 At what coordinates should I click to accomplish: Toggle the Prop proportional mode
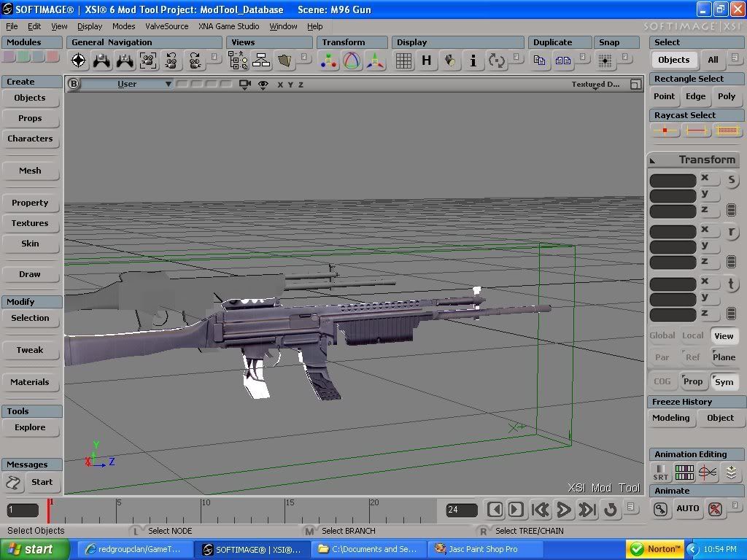tap(693, 381)
